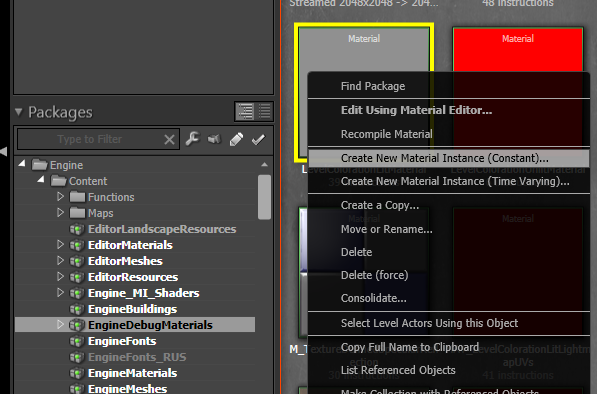Choose Copy Full Name to Clipboard
Viewport: 597px width, 394px height.
pos(449,347)
